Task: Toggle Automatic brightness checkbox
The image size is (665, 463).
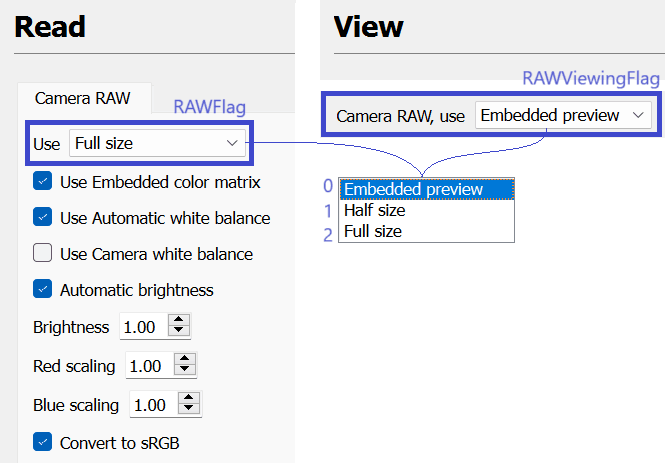Action: tap(42, 289)
